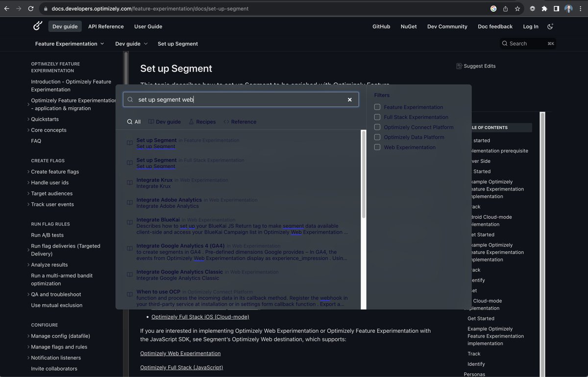Viewport: 588px width, 377px height.
Task: Check the Optimizely Connect Platform filter
Action: tap(377, 127)
